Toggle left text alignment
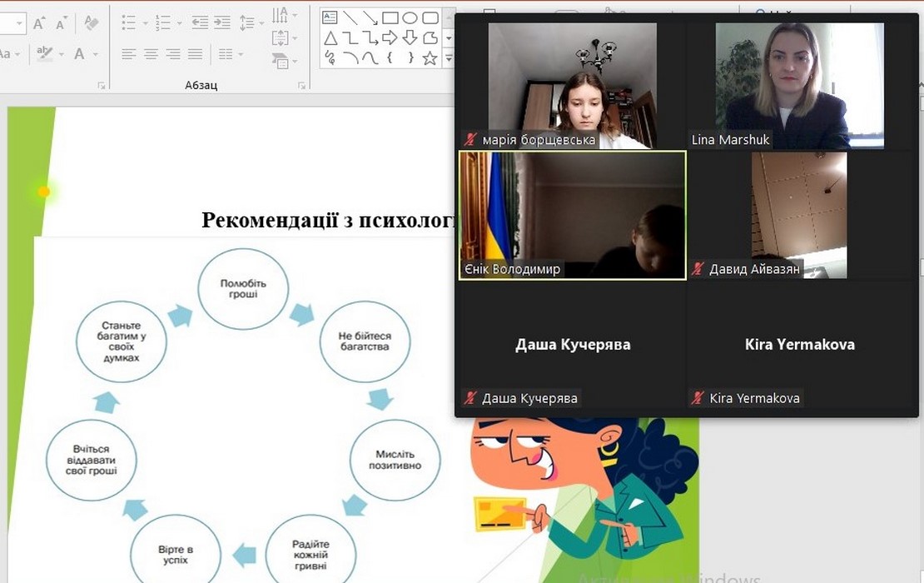Screen dimensions: 924x583 [128, 54]
